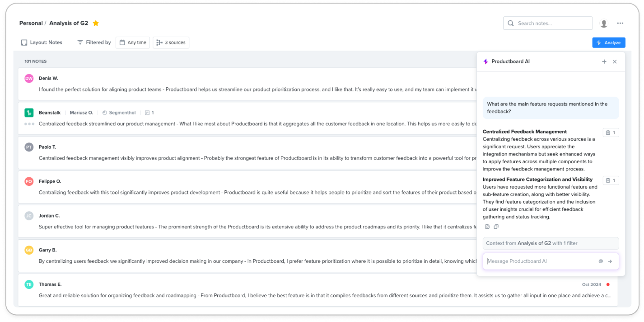Select the Thomas E. avatar
The image size is (644, 322).
[x=29, y=284]
